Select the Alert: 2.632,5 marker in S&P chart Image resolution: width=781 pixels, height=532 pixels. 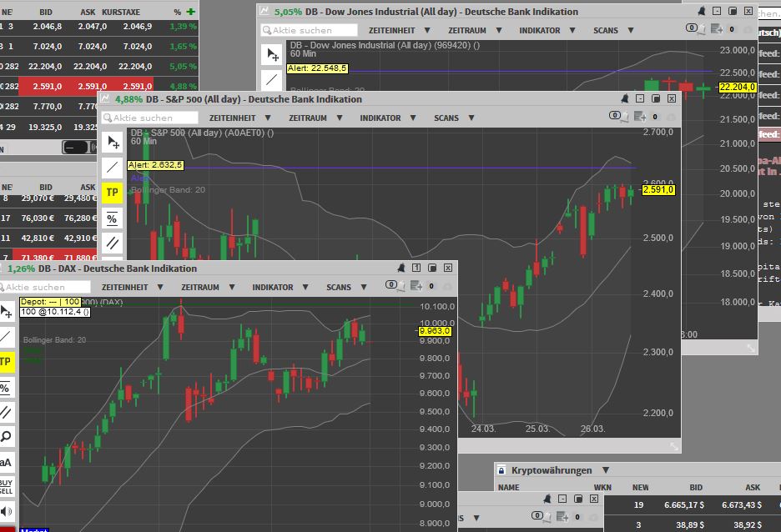[155, 165]
